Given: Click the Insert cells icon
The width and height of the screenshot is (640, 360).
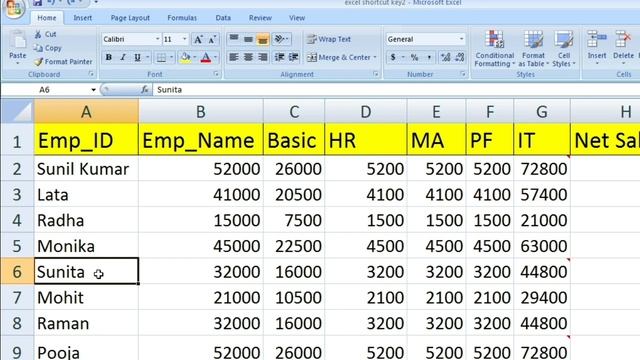Looking at the screenshot, I should (597, 40).
